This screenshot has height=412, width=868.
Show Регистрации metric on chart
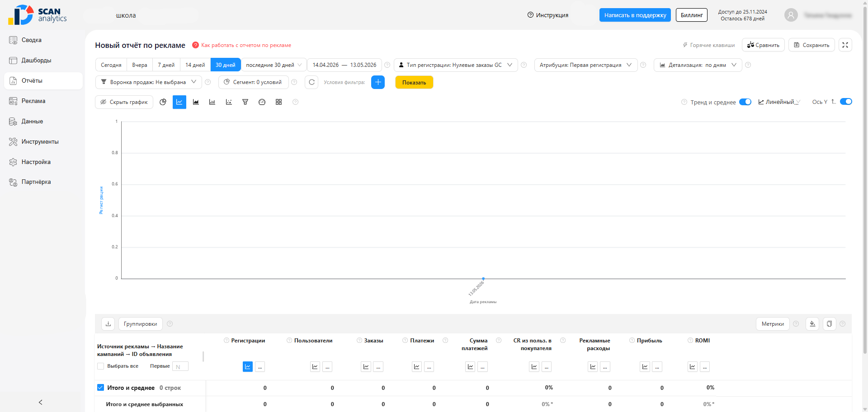click(248, 367)
